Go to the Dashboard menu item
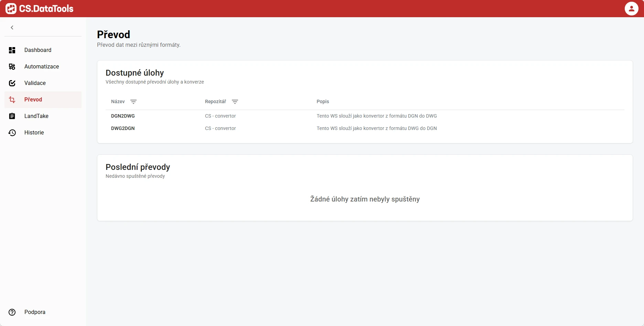644x326 pixels. [x=38, y=50]
